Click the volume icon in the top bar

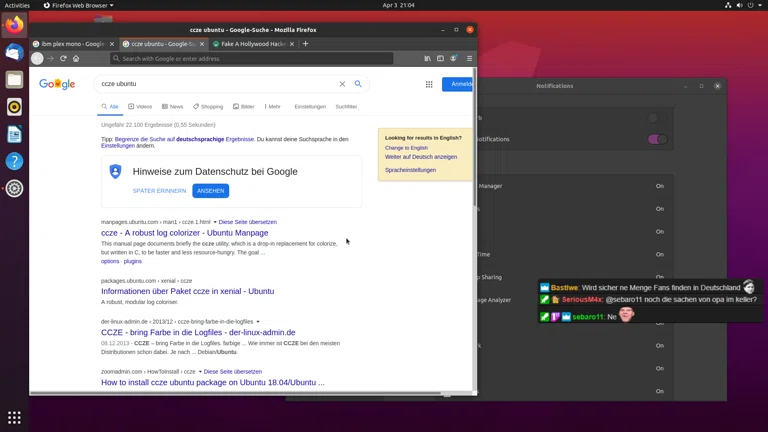point(739,5)
